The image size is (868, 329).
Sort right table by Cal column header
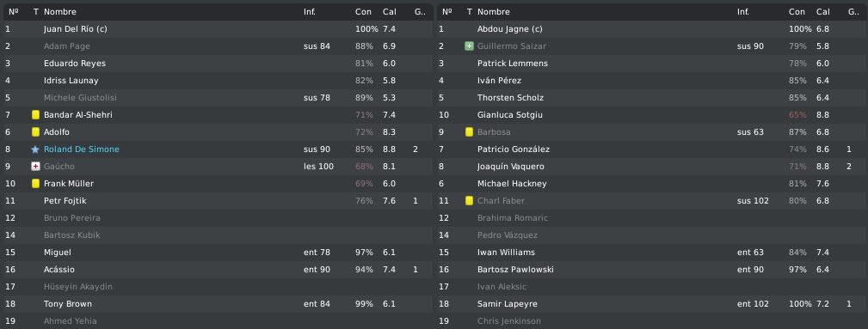click(823, 12)
